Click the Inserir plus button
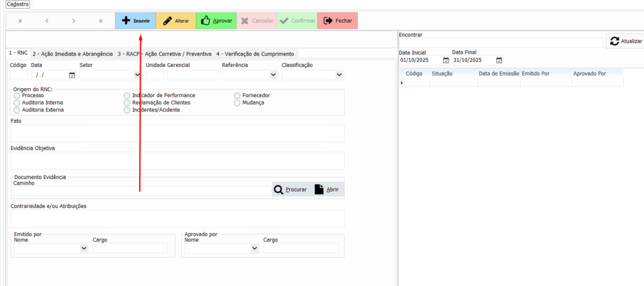Image resolution: width=644 pixels, height=286 pixels. coord(135,21)
